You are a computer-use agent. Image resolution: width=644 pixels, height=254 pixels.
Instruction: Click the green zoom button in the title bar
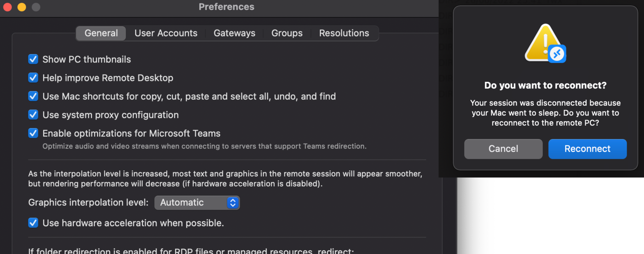pos(36,7)
